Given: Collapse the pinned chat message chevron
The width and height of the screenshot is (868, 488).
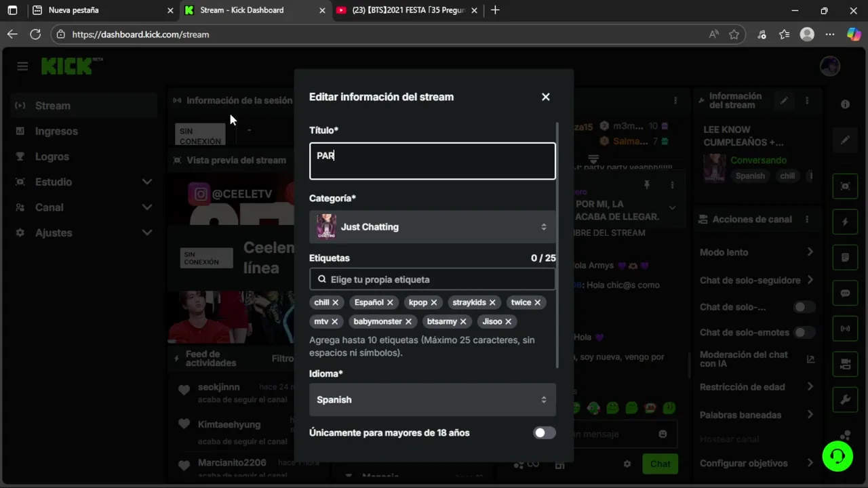Looking at the screenshot, I should (x=672, y=207).
